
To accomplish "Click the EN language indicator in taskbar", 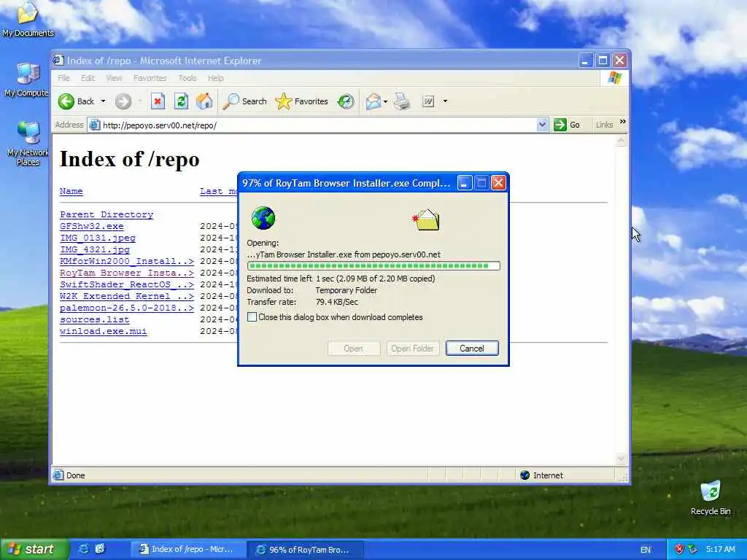I will click(646, 550).
